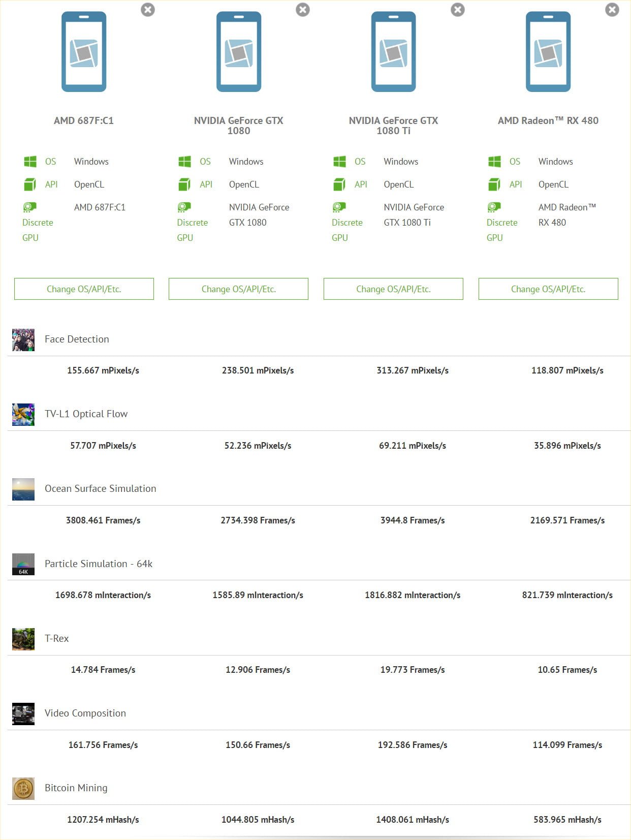Click the 2734.398 Frames/s Ocean score

pyautogui.click(x=258, y=520)
